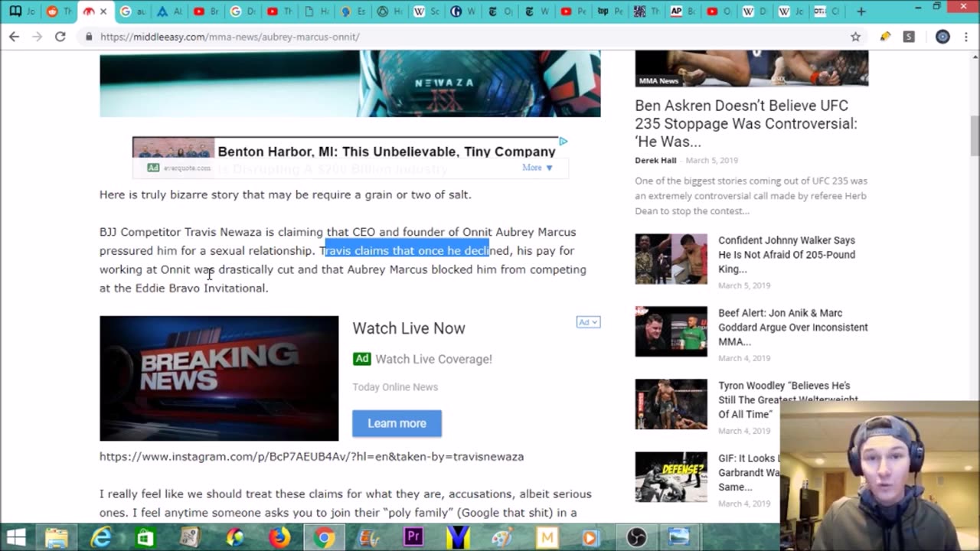
Task: Open the Paint palette taskbar icon
Action: click(x=502, y=537)
